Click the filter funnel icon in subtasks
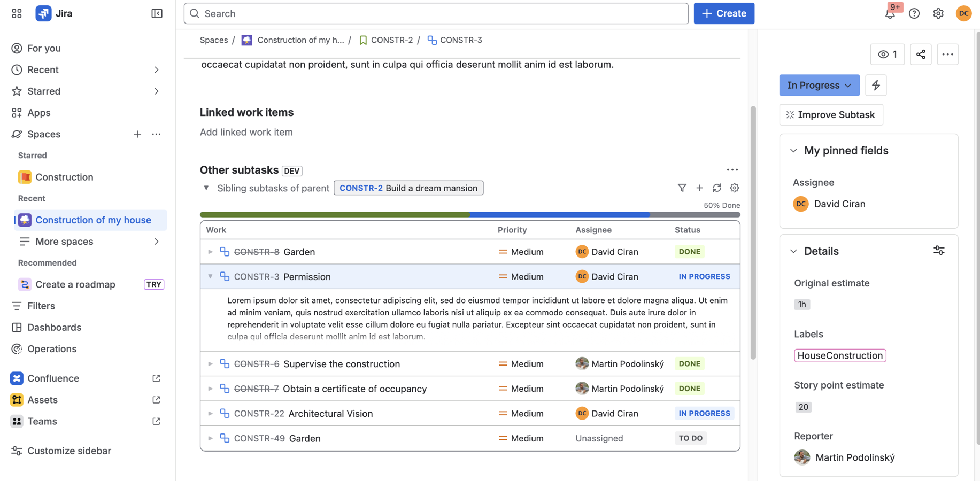 [x=682, y=188]
